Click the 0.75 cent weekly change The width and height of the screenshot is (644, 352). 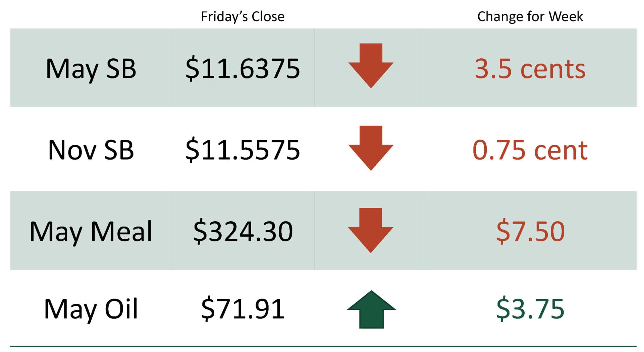(530, 150)
